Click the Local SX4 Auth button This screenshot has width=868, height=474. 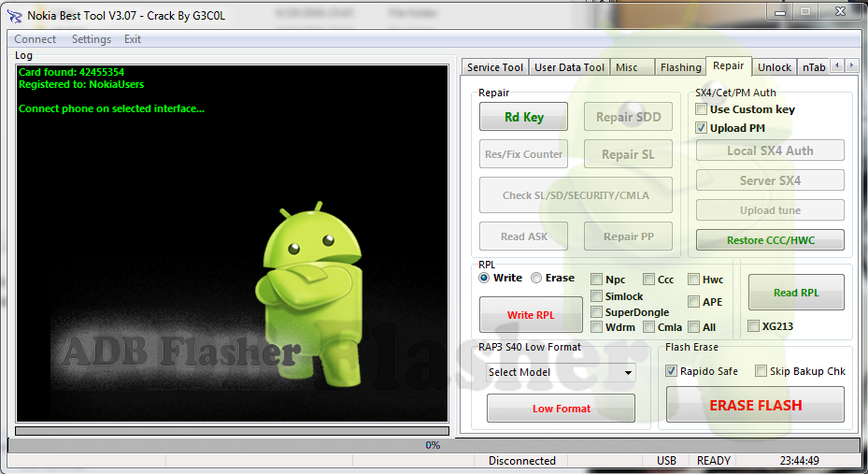770,151
